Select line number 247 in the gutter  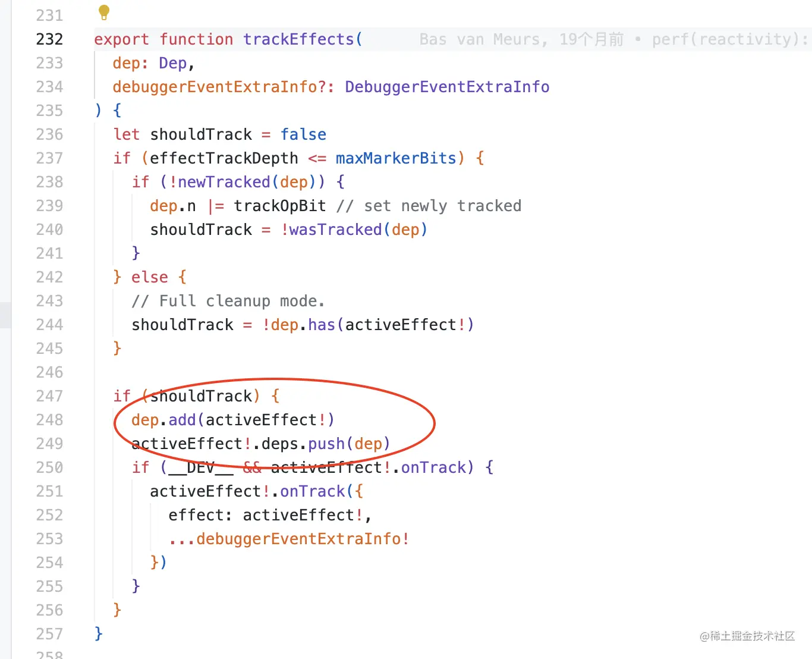click(49, 396)
